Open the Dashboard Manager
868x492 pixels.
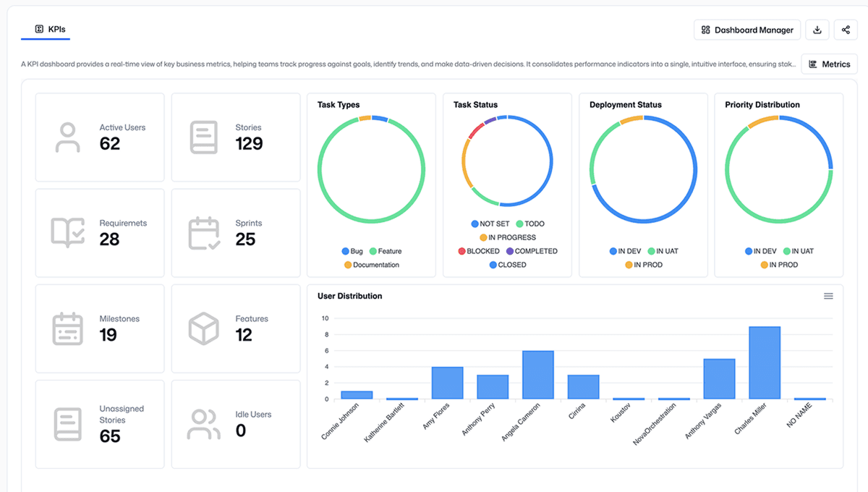click(x=747, y=30)
